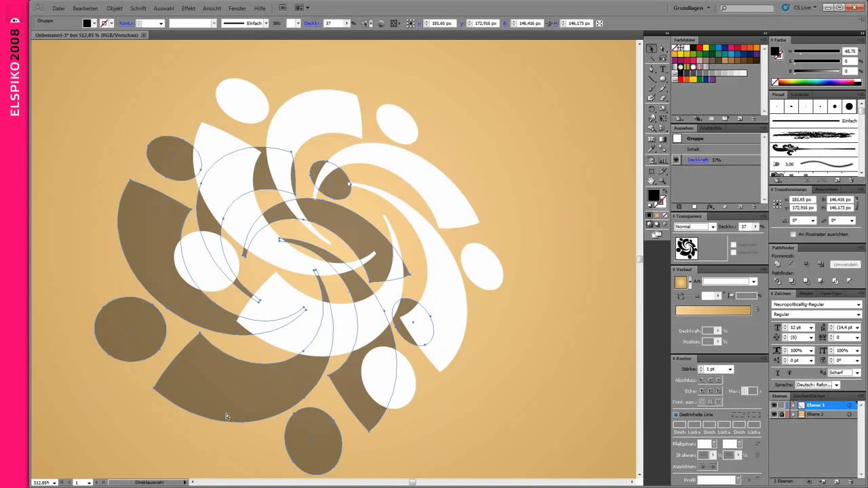868x488 pixels.
Task: Click the Vereinen shape mode in Pathfinder
Action: 777,264
